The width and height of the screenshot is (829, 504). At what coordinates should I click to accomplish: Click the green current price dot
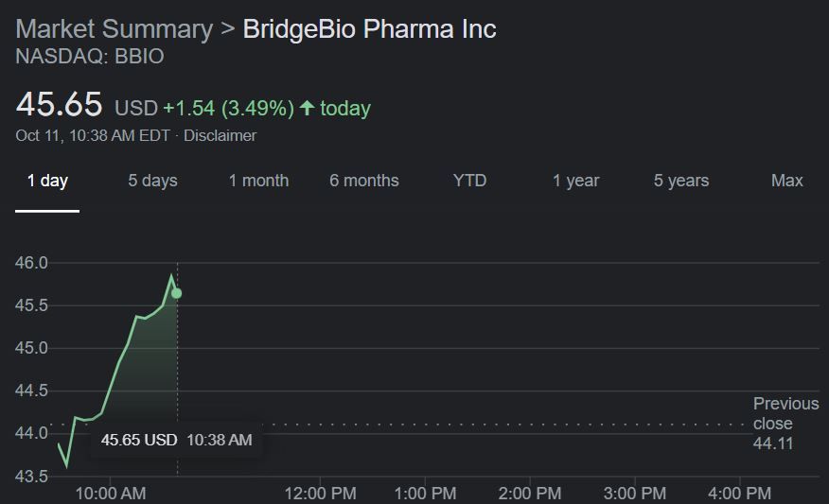[176, 293]
